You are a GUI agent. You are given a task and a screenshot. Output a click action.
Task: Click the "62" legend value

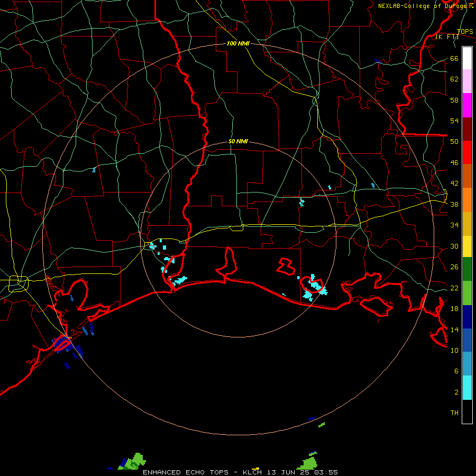click(x=454, y=79)
